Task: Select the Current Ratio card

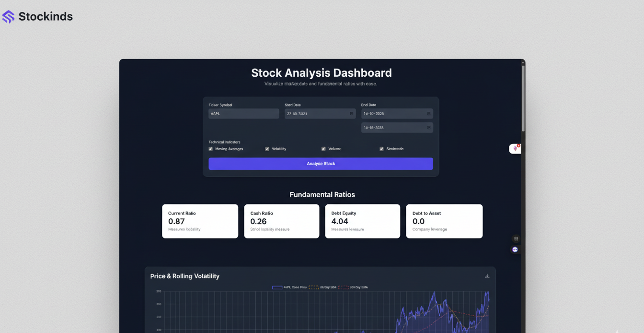Action: [200, 221]
